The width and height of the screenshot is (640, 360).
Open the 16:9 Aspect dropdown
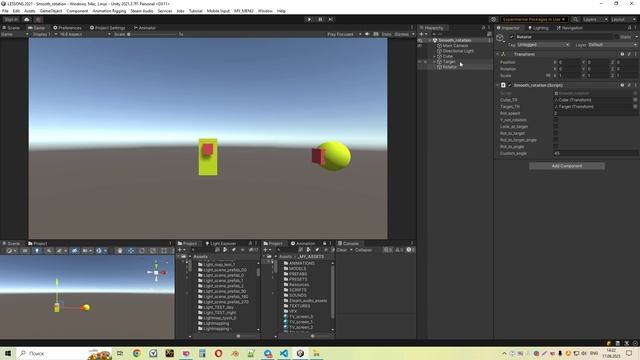point(85,34)
